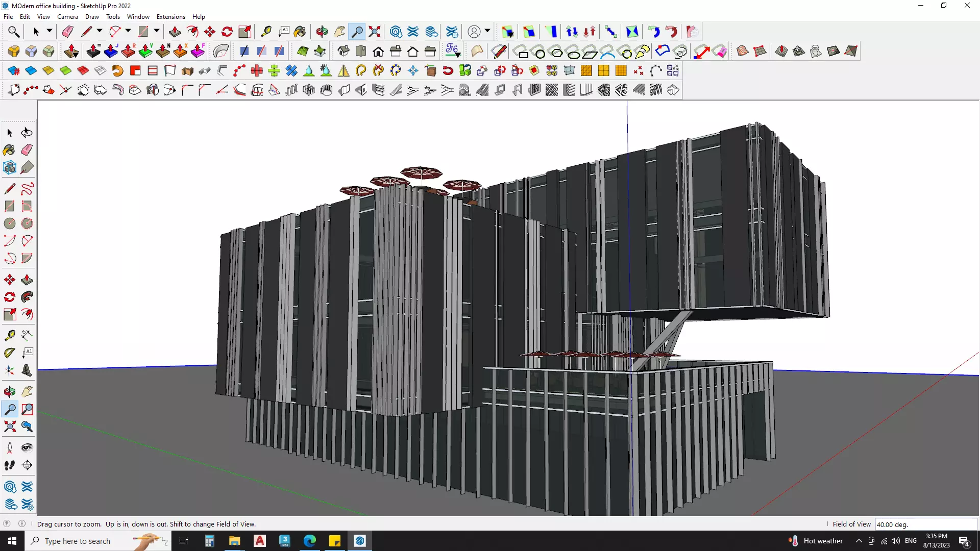The image size is (980, 551).
Task: Click the first RoundCorner yellow cube icon
Action: tap(14, 51)
